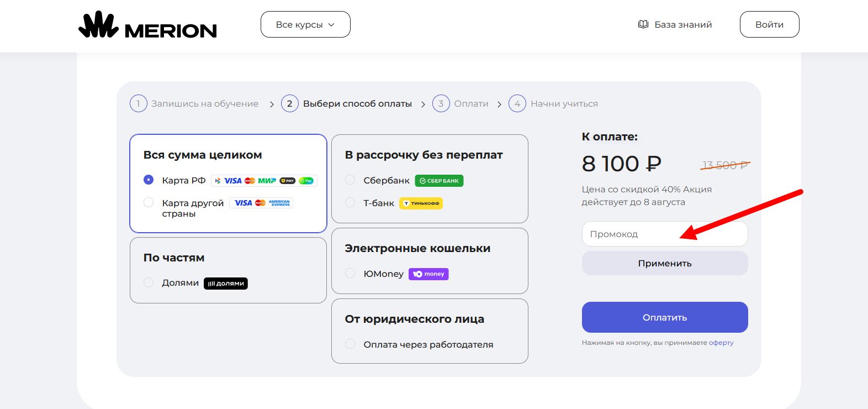868x409 pixels.
Task: Open the Начни учиться step
Action: 564,103
